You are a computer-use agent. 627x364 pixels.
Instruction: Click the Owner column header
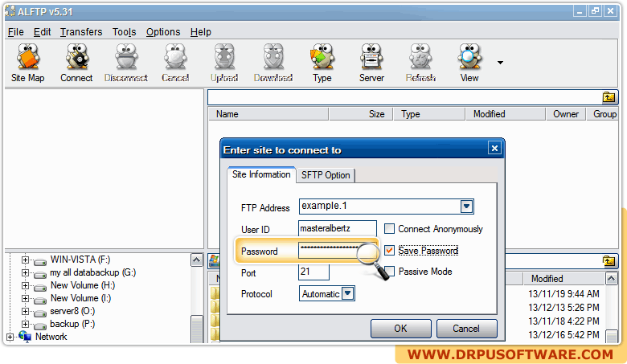coord(566,114)
